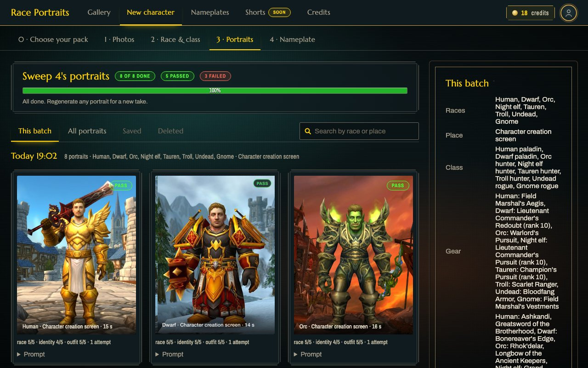Click the 'All done. Regenerate any portrait' message
588x368 pixels.
click(85, 101)
